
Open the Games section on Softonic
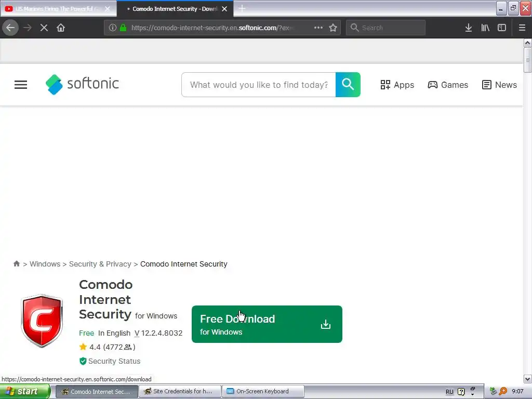point(448,85)
